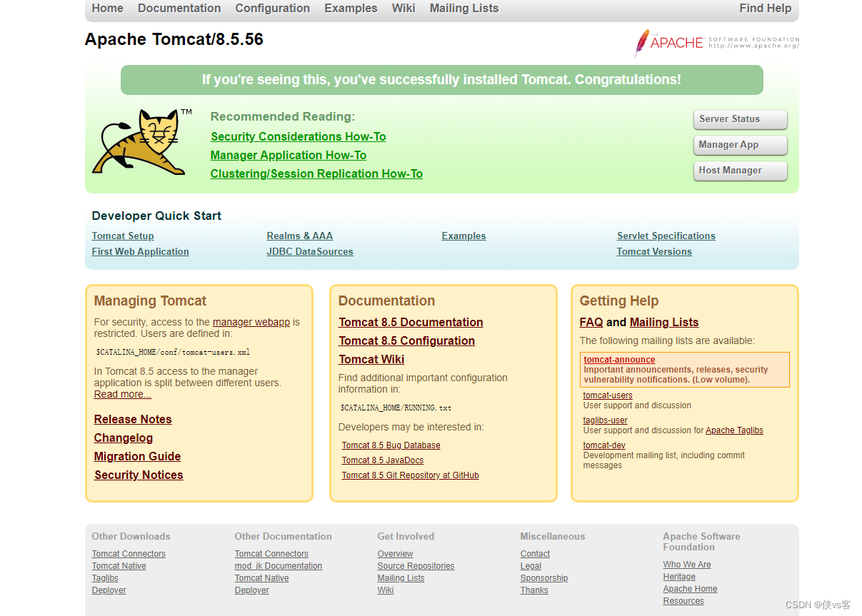Screen dimensions: 862x616
Task: Open Tomcat Native under Other Downloads
Action: click(x=119, y=566)
